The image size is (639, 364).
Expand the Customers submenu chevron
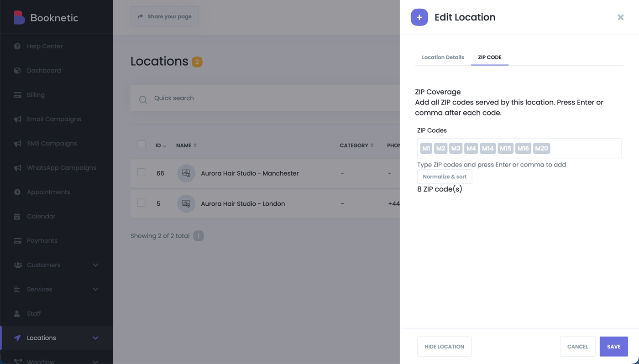[x=95, y=265]
